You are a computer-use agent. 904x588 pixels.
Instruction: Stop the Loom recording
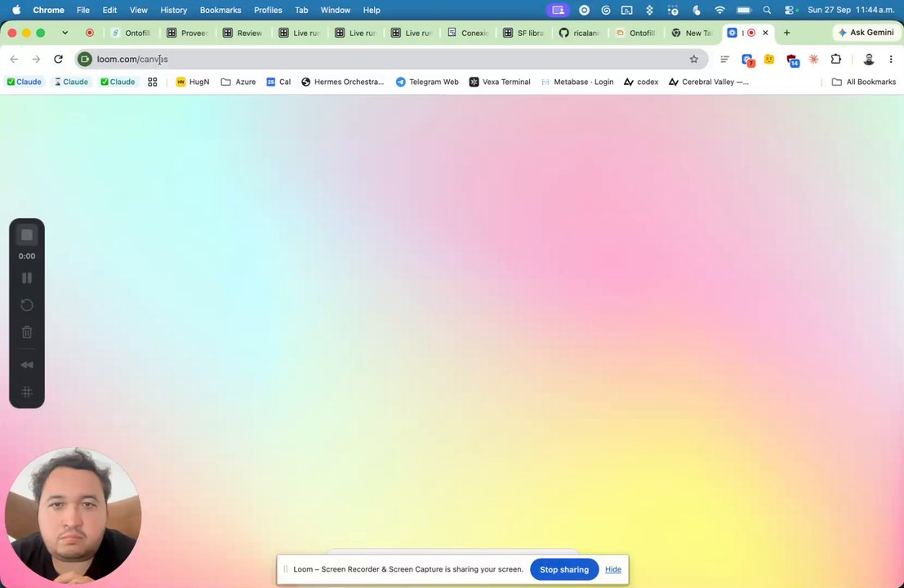(26, 234)
